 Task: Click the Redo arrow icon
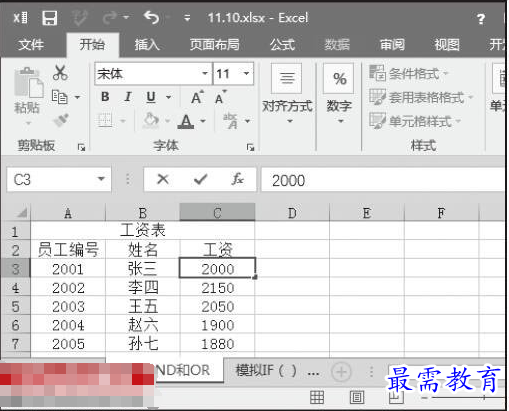pos(110,18)
